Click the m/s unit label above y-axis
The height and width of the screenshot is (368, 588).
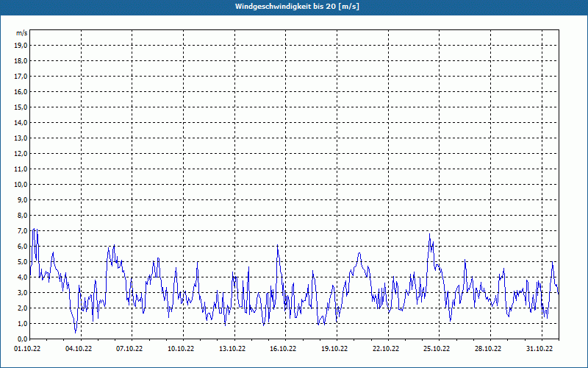click(22, 33)
